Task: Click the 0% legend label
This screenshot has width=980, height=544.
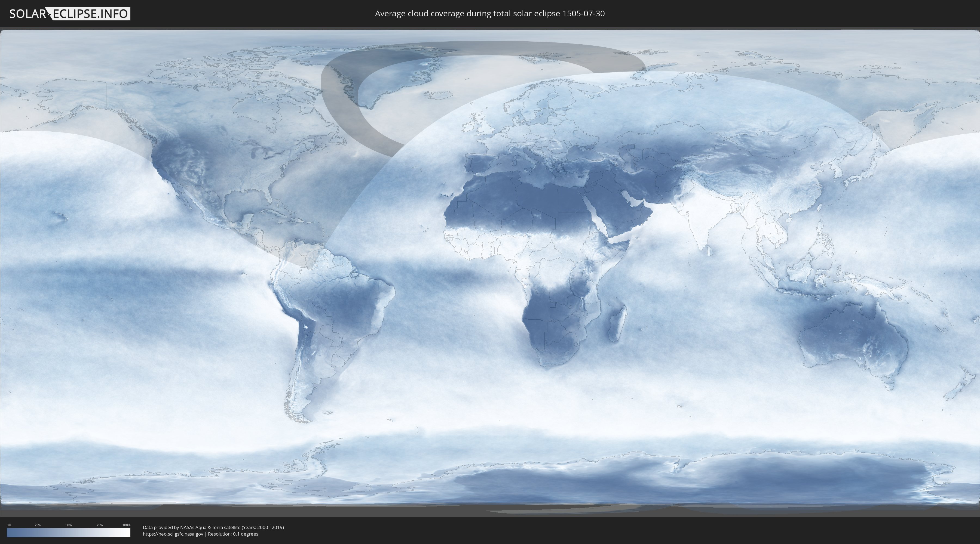Action: (x=9, y=525)
